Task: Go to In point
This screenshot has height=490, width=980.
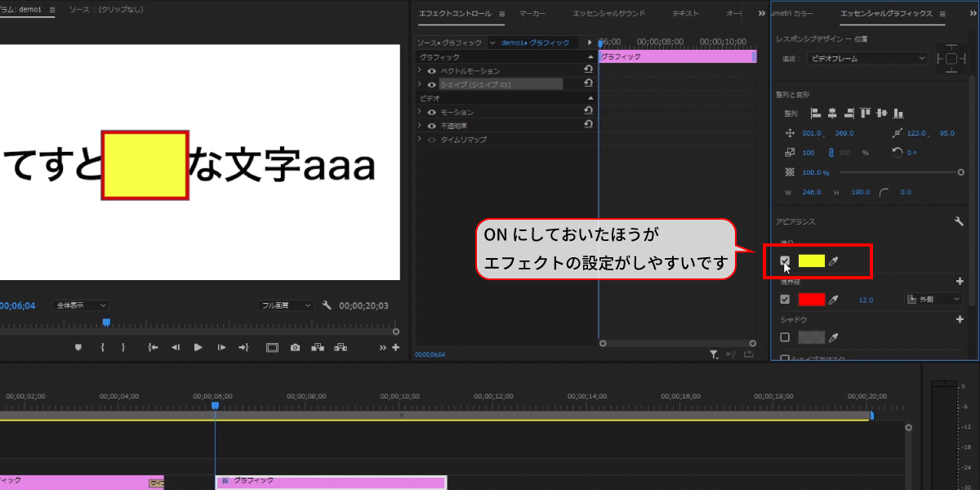Action: click(153, 347)
